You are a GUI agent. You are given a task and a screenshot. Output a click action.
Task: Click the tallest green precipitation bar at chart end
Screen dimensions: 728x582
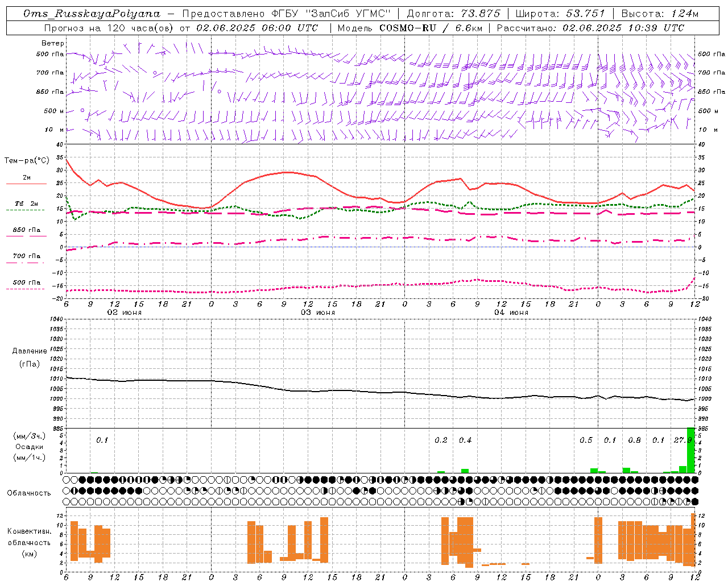tap(690, 450)
